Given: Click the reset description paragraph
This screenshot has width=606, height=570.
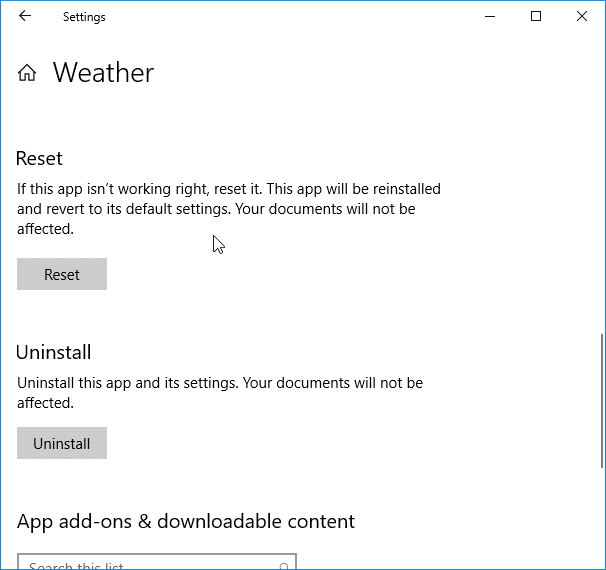Looking at the screenshot, I should 229,209.
